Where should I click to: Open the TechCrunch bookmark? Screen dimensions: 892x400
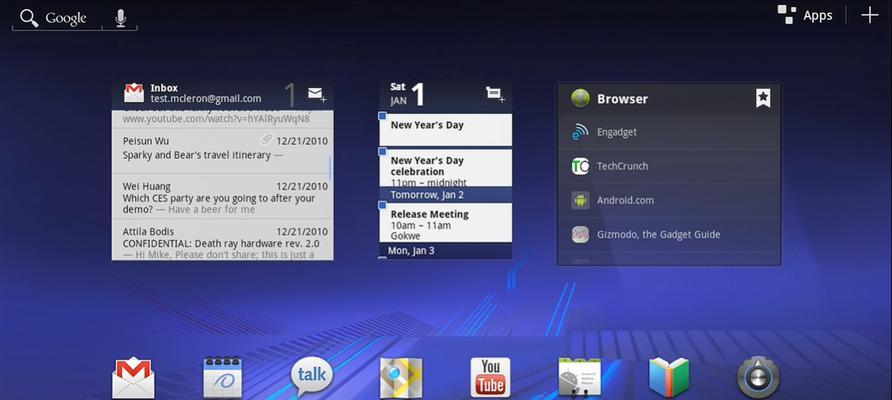(x=669, y=166)
